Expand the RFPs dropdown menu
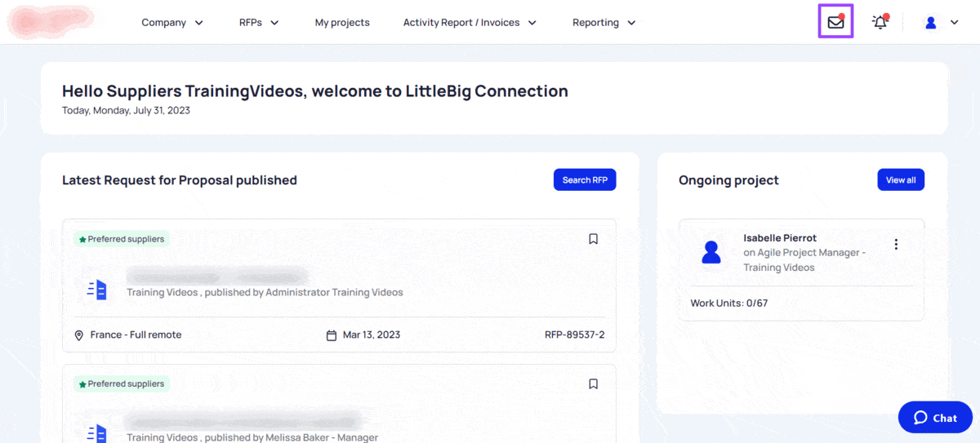980x443 pixels. coord(259,23)
